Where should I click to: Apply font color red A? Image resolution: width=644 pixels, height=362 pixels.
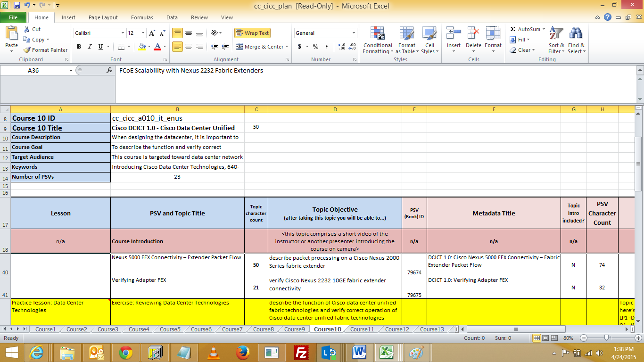157,47
